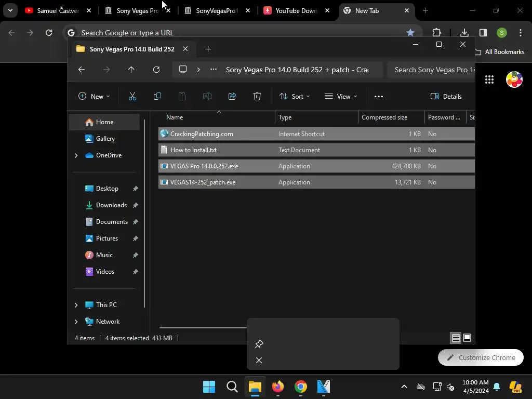Open the address bar ellipsis breadcrumb menu
The width and height of the screenshot is (532, 399).
tap(214, 69)
